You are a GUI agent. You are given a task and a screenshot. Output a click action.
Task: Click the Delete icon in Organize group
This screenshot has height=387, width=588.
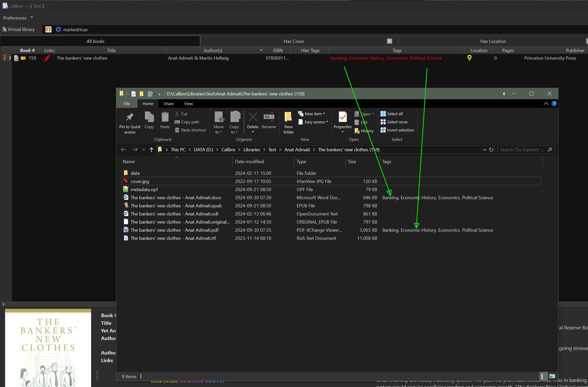pyautogui.click(x=253, y=117)
